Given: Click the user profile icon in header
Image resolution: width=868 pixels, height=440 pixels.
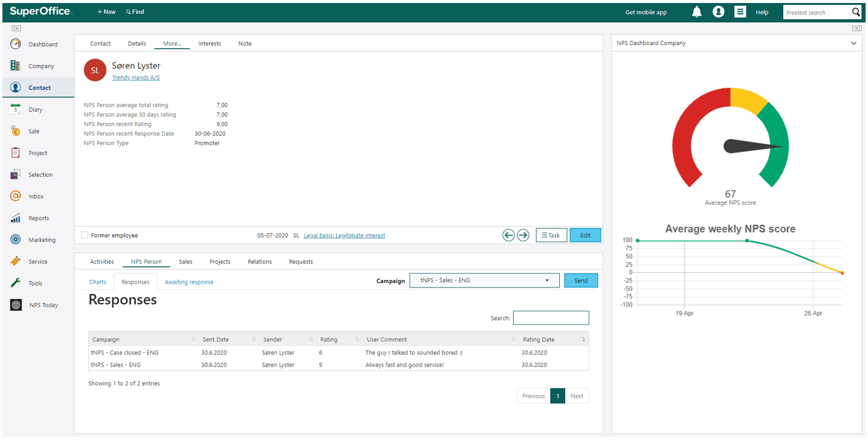Looking at the screenshot, I should tap(718, 12).
